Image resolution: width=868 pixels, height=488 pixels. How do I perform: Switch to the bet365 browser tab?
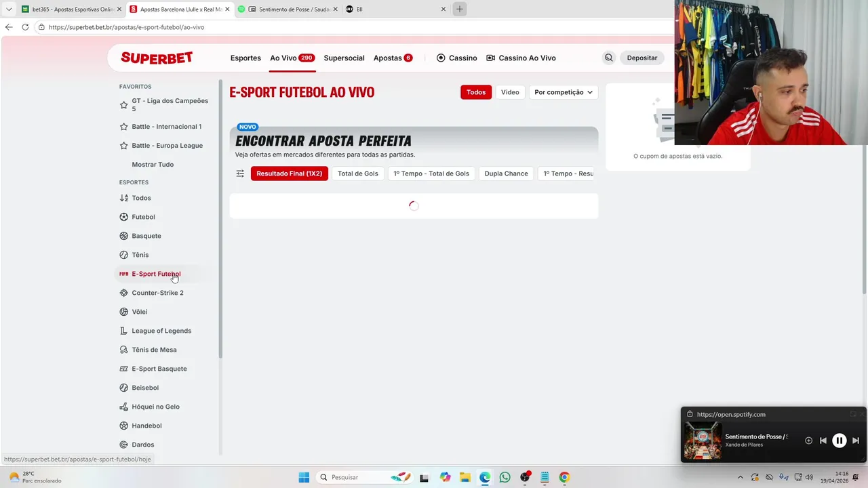pyautogui.click(x=71, y=9)
